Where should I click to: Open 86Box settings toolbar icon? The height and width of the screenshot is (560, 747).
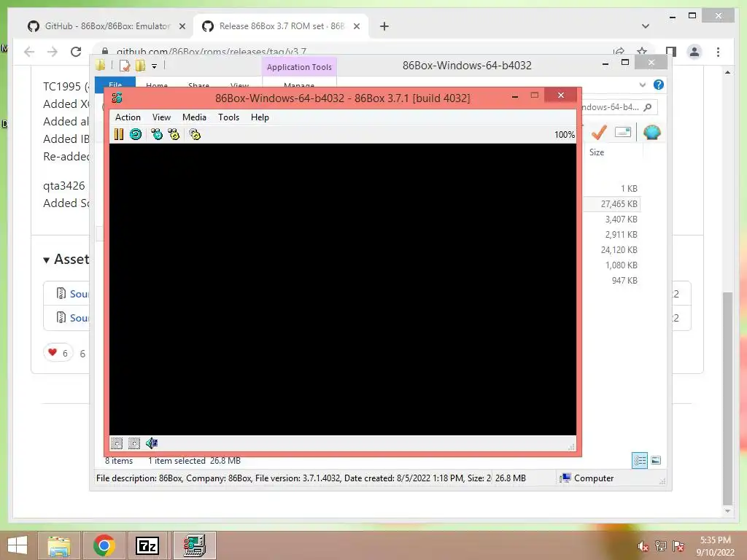(195, 135)
